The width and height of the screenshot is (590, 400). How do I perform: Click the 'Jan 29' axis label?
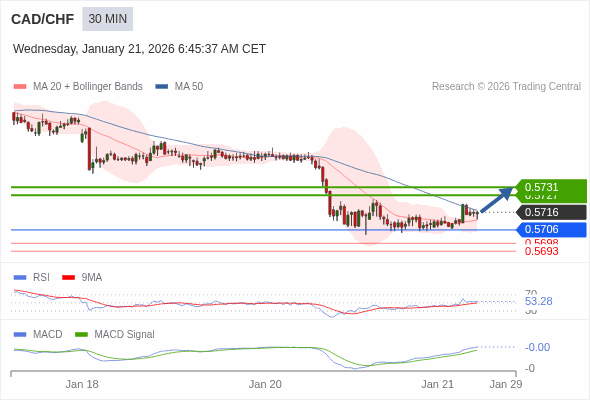[x=506, y=385]
